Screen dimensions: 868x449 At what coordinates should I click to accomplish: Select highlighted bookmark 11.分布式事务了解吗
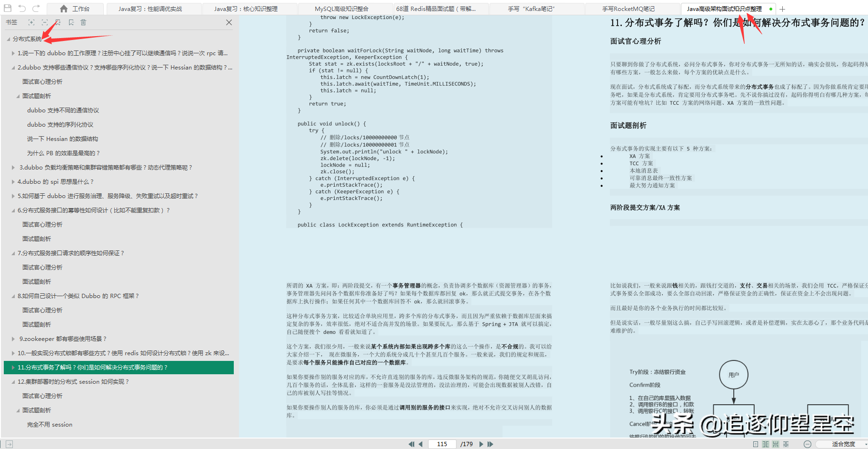coord(119,368)
